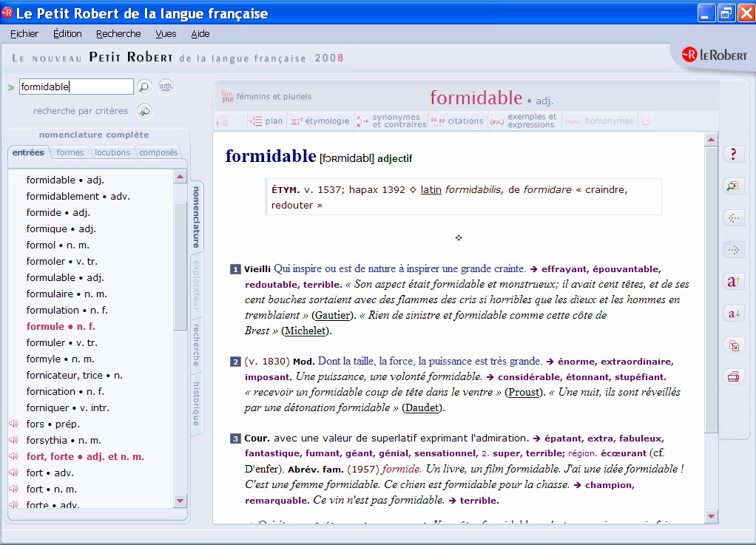
Task: Click the féminins et pluriels icon
Action: (228, 96)
